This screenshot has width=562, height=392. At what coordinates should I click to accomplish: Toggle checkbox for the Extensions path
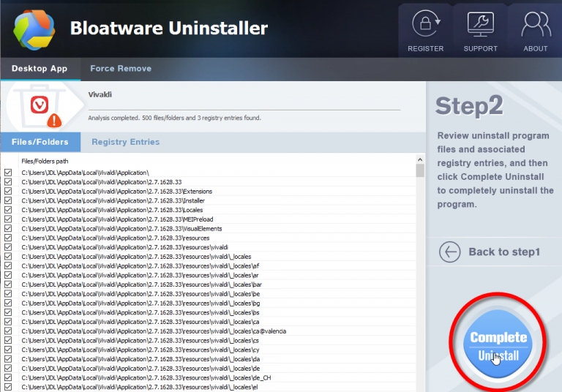(8, 192)
